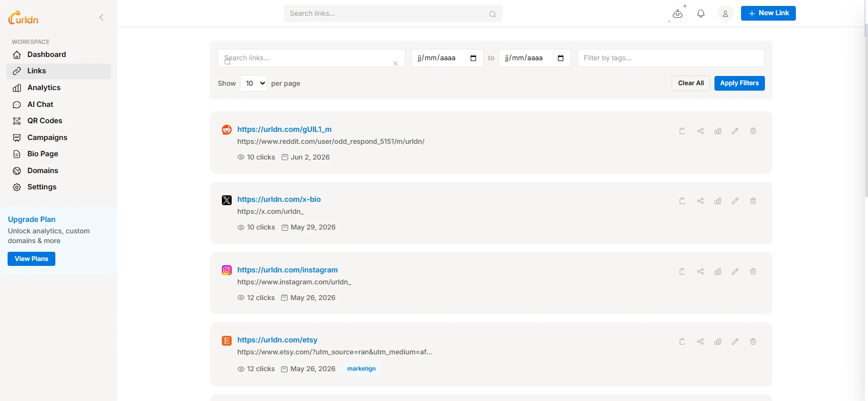View stats for the etsy link

718,341
